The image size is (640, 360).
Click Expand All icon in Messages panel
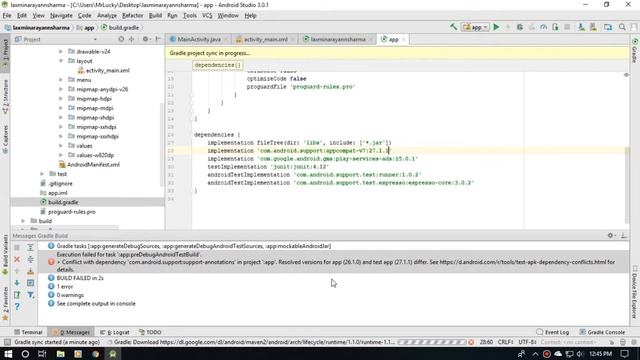31,247
